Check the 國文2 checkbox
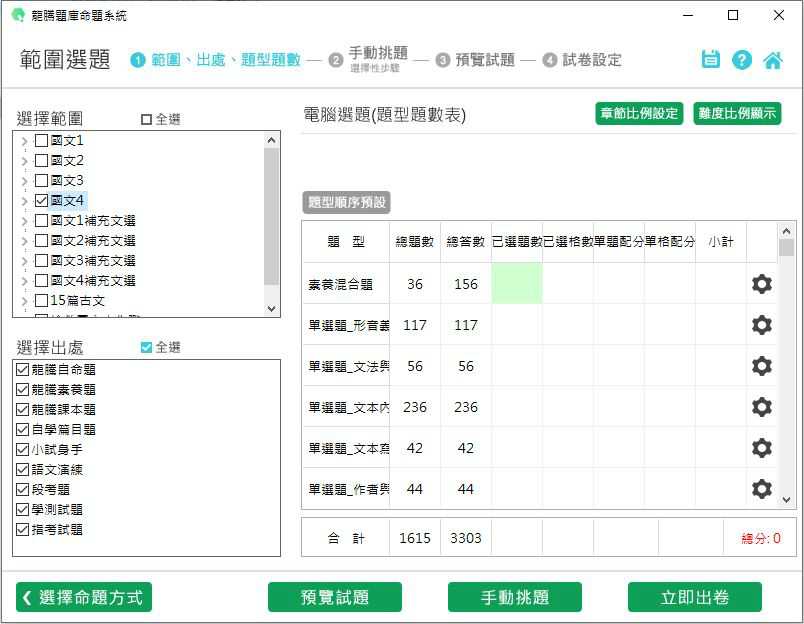804x624 pixels. click(41, 160)
